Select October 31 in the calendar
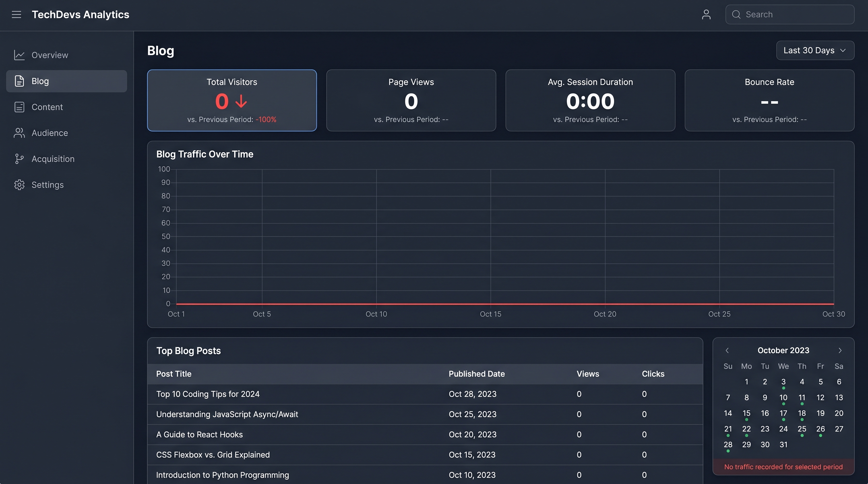Image resolution: width=868 pixels, height=484 pixels. pyautogui.click(x=783, y=445)
